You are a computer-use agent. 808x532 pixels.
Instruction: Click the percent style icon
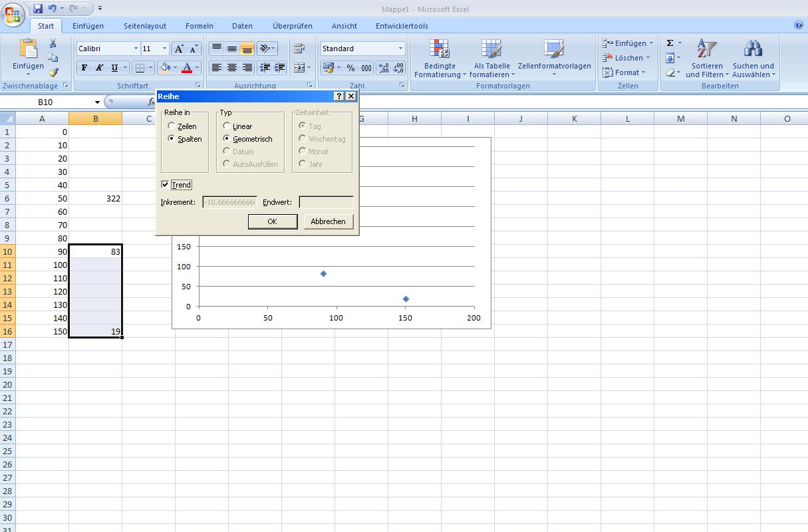(350, 68)
